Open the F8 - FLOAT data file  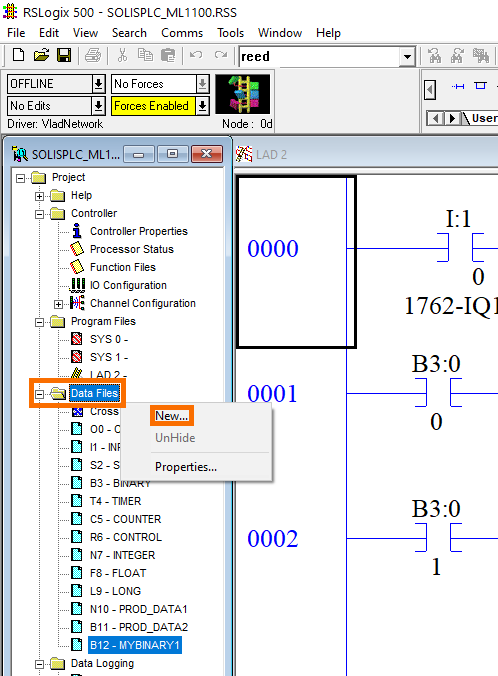118,573
